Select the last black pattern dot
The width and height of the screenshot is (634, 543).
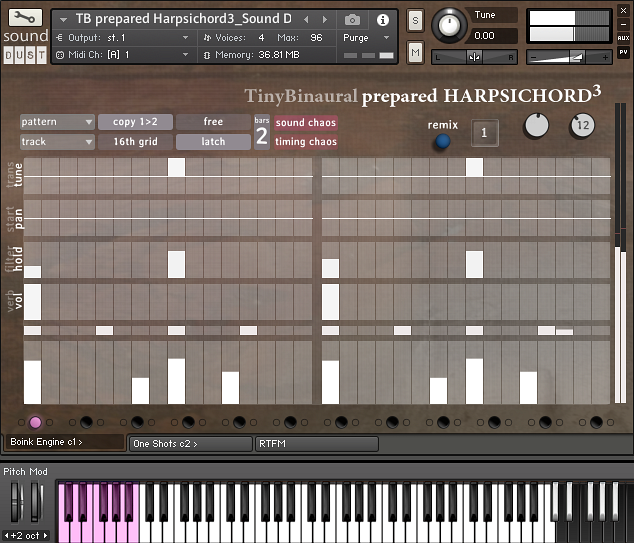(596, 423)
